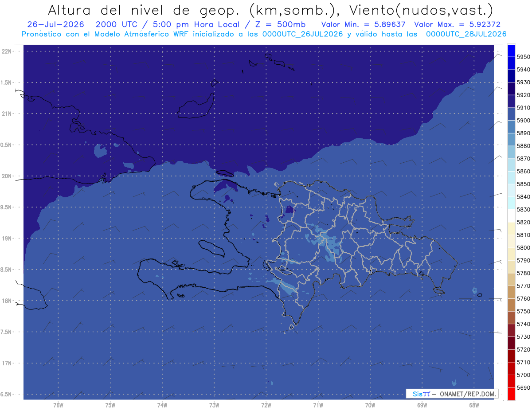Screen dimensions: 532x411
Task: Click the '6.5N' latitude label
Action: click(7, 394)
